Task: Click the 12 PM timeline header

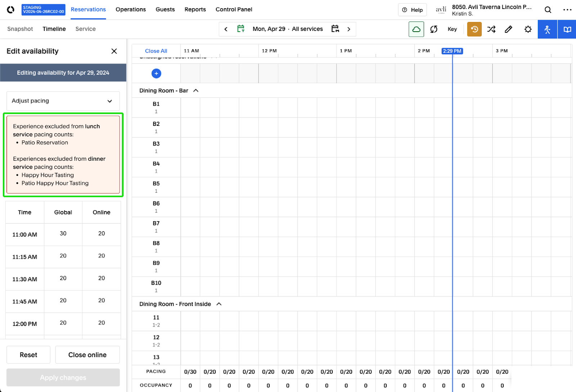Action: point(269,51)
